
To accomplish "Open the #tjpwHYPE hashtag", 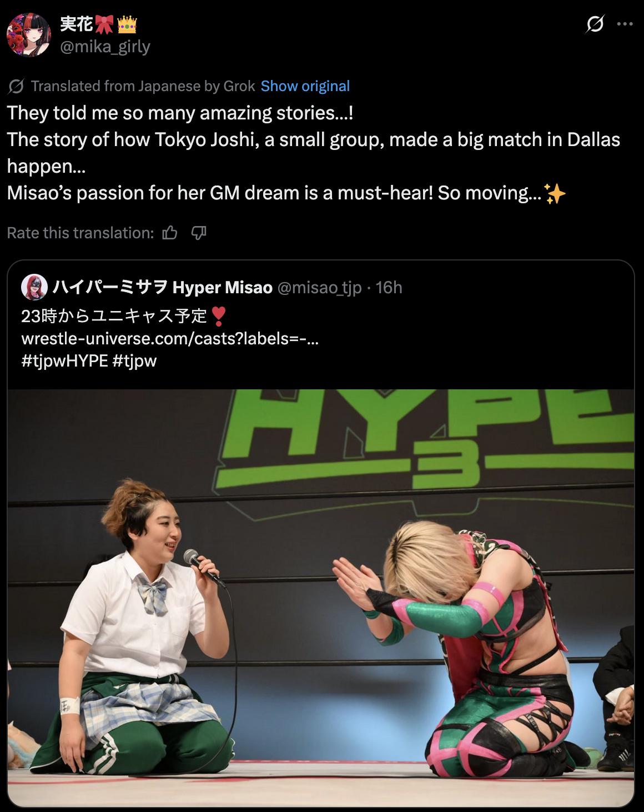I will click(64, 361).
